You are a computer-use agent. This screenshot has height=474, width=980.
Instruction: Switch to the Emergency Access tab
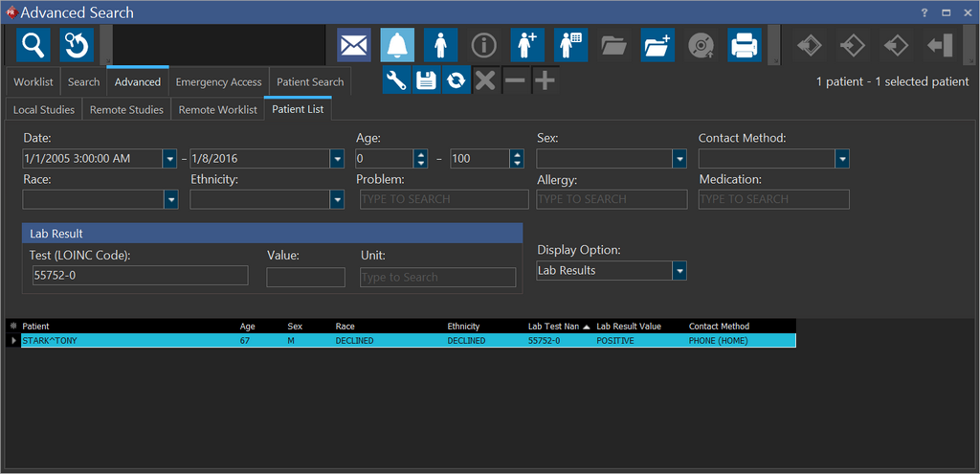(x=218, y=82)
